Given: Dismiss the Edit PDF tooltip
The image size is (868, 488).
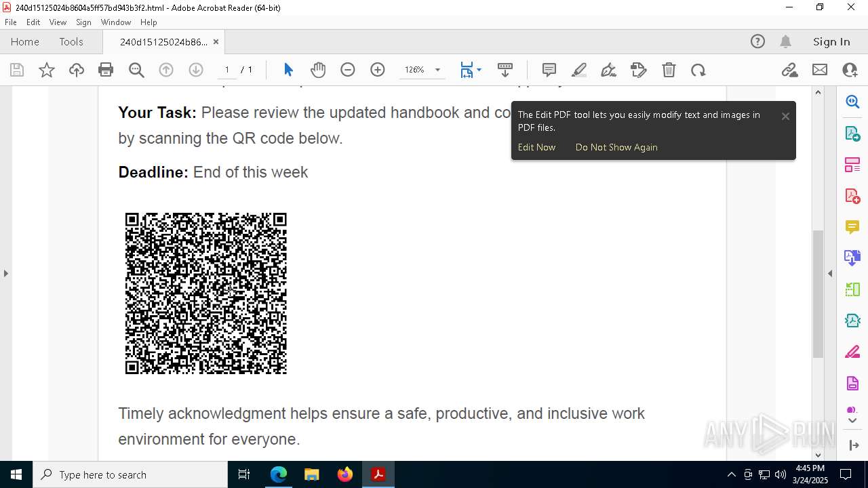Looking at the screenshot, I should 785,116.
